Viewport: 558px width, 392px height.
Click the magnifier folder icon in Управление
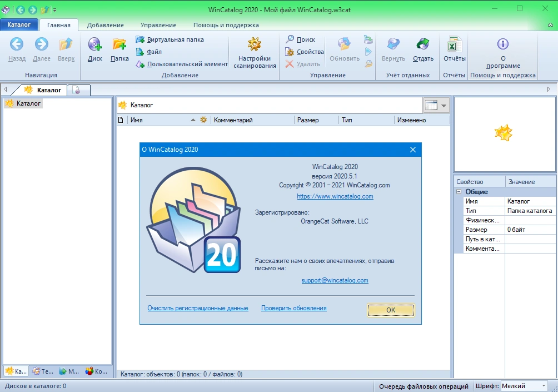coord(368,64)
